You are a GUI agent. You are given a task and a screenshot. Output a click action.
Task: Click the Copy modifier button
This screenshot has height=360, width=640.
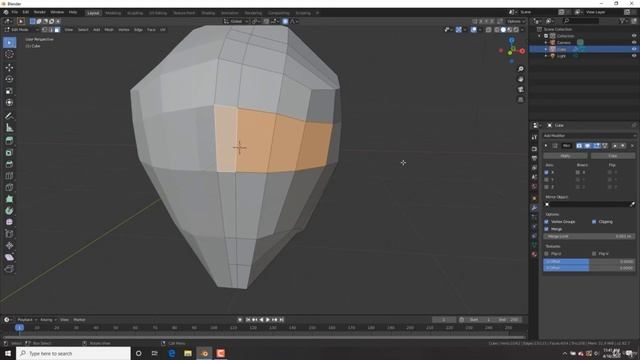[613, 156]
